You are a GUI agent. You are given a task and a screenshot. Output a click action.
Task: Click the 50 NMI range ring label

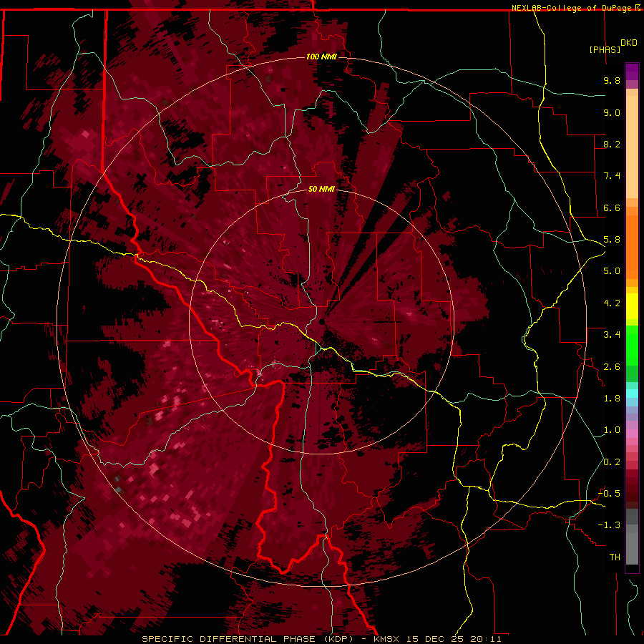(321, 189)
